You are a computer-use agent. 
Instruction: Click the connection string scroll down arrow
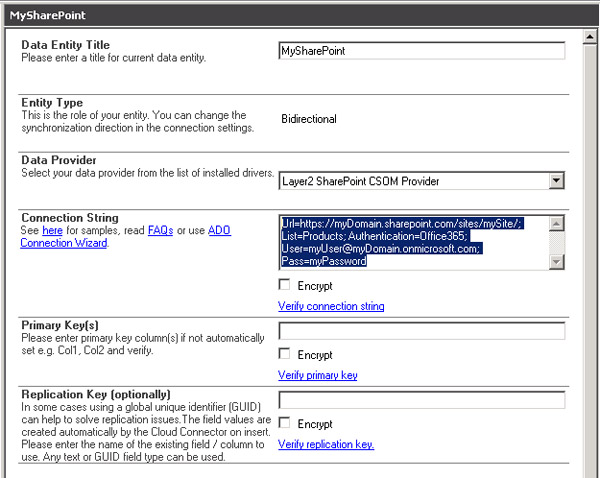pyautogui.click(x=557, y=261)
